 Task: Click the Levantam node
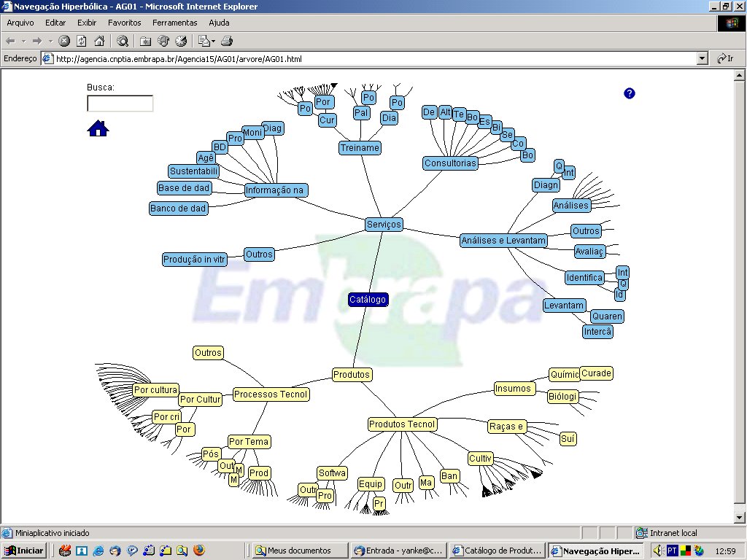tap(565, 306)
